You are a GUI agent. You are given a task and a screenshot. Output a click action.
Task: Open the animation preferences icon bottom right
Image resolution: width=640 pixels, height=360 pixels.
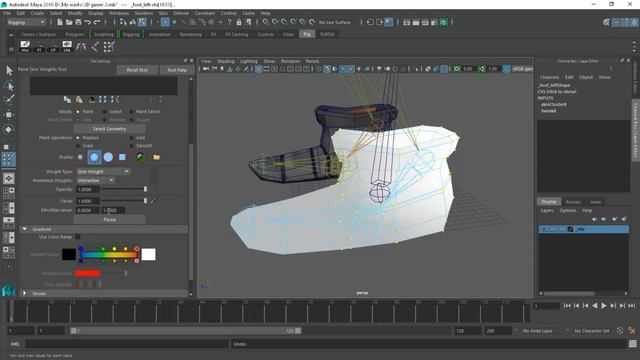tap(632, 331)
